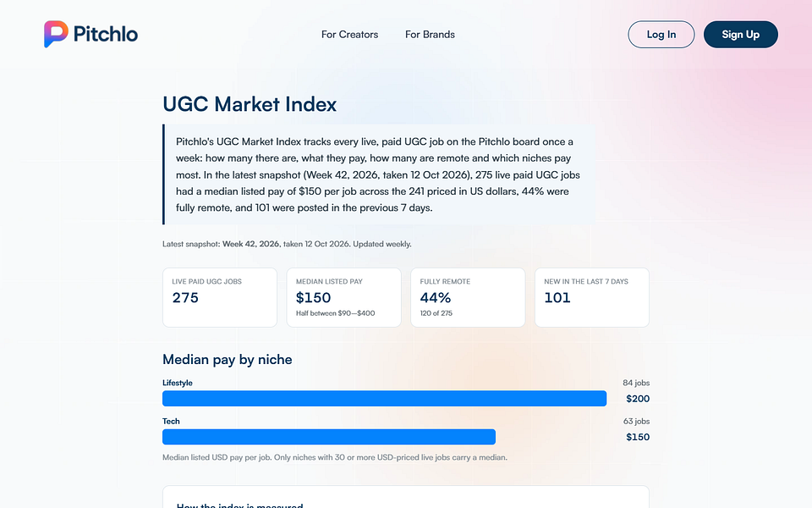The height and width of the screenshot is (508, 812).
Task: Click the Tech niche label
Action: point(171,422)
